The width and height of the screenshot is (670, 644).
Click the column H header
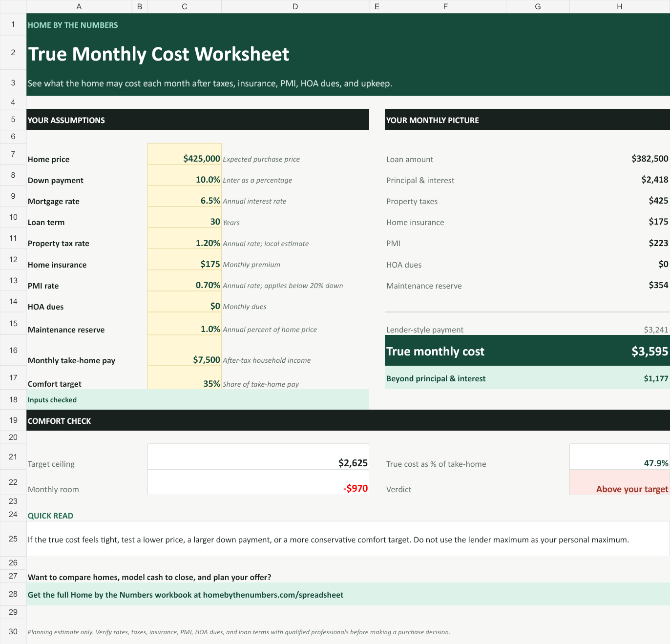tap(620, 6)
